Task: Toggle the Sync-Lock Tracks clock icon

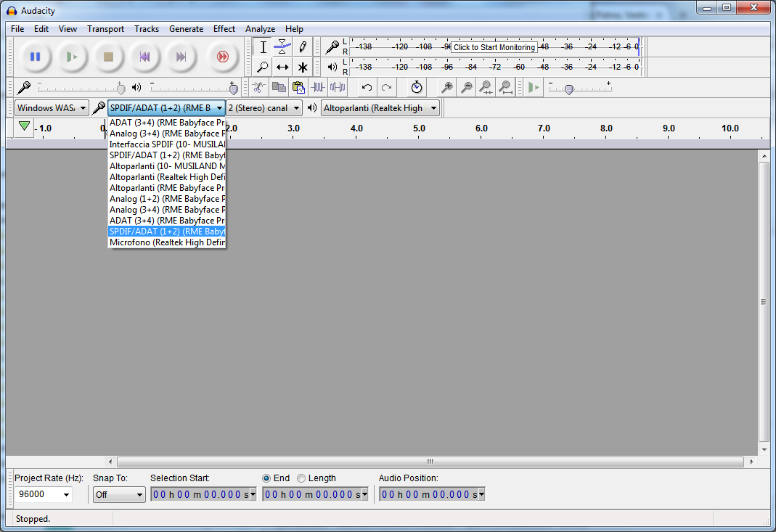Action: coord(417,88)
